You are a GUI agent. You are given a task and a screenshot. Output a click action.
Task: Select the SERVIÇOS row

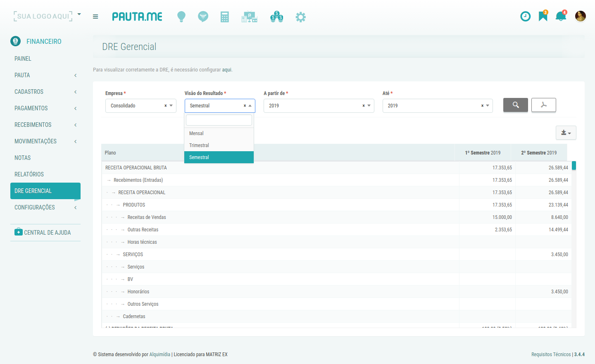(x=336, y=255)
